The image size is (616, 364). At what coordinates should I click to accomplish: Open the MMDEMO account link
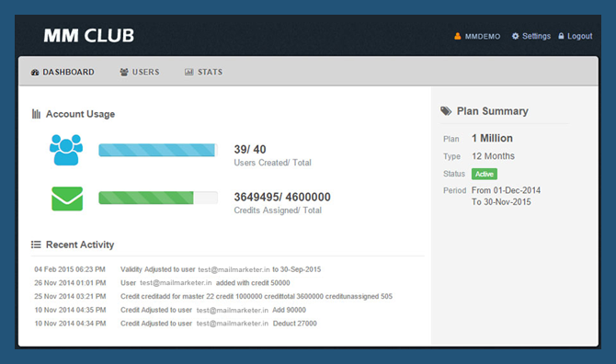[483, 37]
